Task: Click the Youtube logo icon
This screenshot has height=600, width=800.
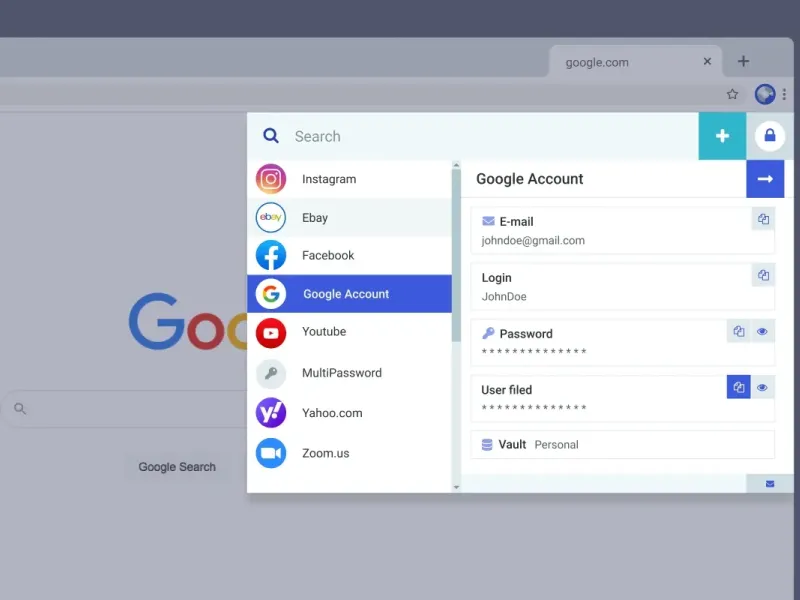Action: pyautogui.click(x=270, y=333)
